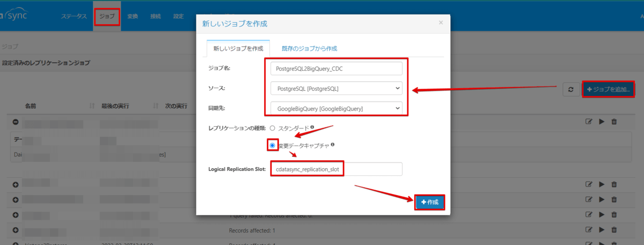
Task: Open 変換 in the top navigation
Action: [133, 16]
